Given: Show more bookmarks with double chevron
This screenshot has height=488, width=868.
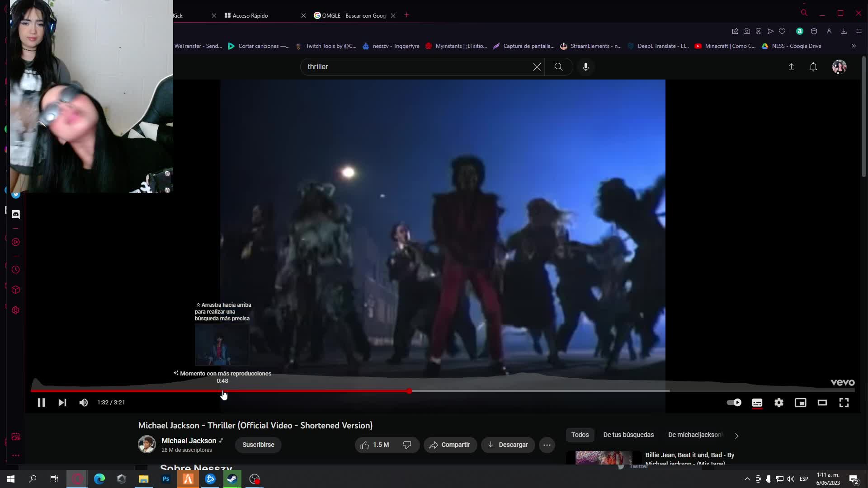Looking at the screenshot, I should pos(854,46).
